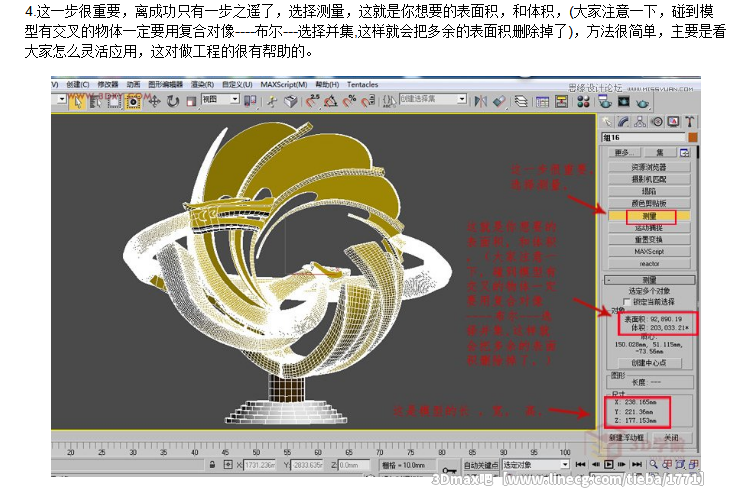Collapse the 测量 rollout header
Screen dimensions: 744x498
tap(648, 280)
